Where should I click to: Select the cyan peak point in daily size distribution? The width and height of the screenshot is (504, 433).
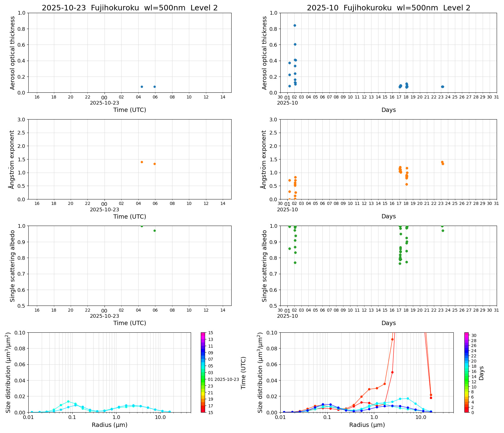(68, 402)
